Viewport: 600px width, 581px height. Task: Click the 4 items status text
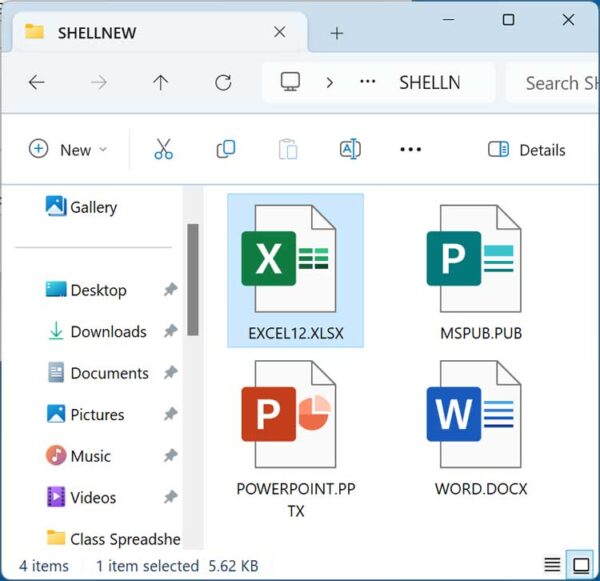point(44,566)
